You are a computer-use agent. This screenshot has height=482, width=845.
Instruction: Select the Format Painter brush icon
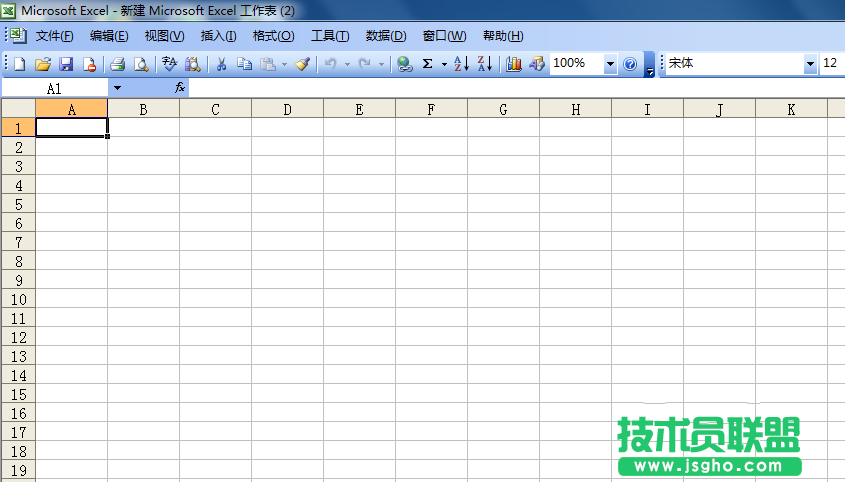[302, 64]
